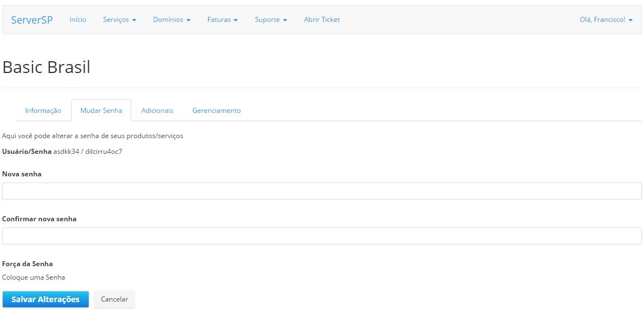Focus the Nova senha input field
This screenshot has width=644, height=310.
(321, 191)
